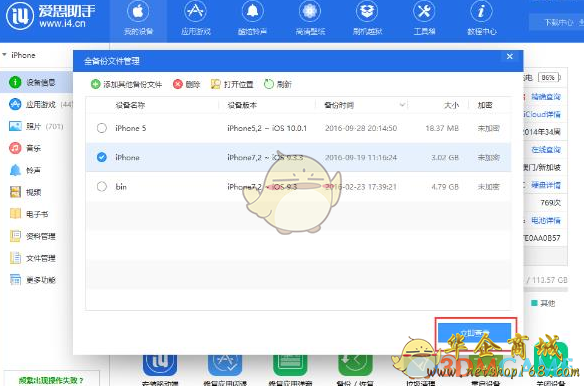Switch to the 应用游戏 top navigation tab
Image resolution: width=584 pixels, height=386 pixels.
coord(196,19)
